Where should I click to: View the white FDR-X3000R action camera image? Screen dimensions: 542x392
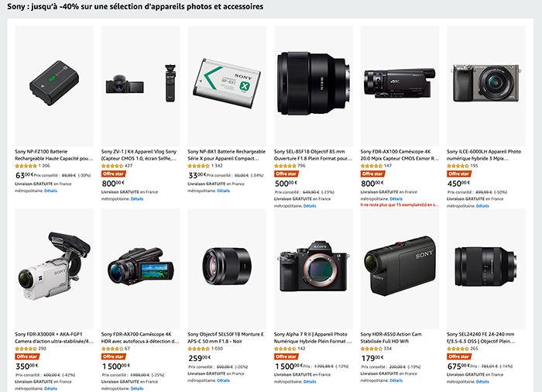tap(54, 269)
